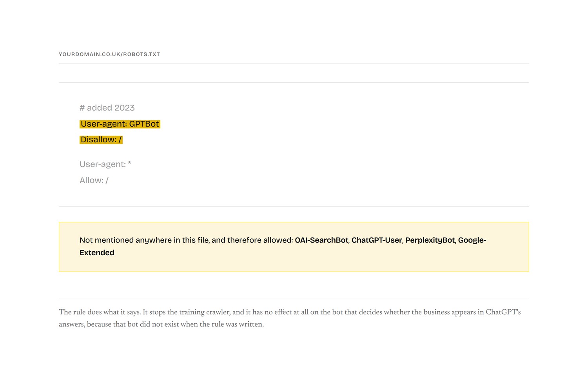Click the 'User-agent: *' line

(105, 164)
